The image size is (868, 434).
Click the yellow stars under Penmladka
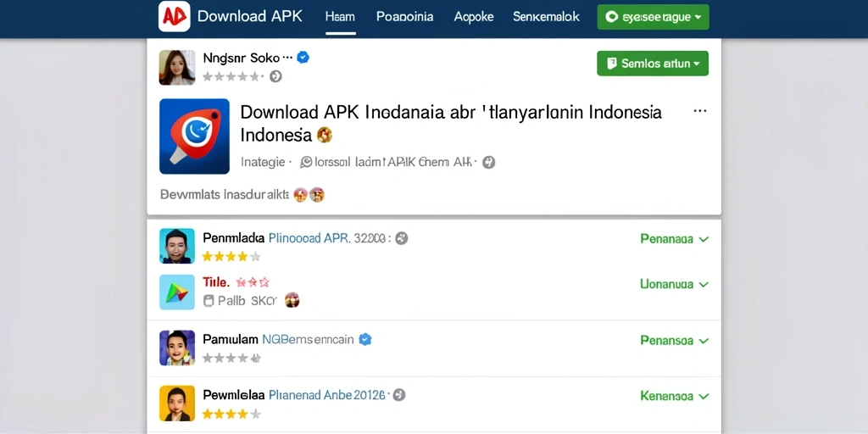(x=231, y=257)
